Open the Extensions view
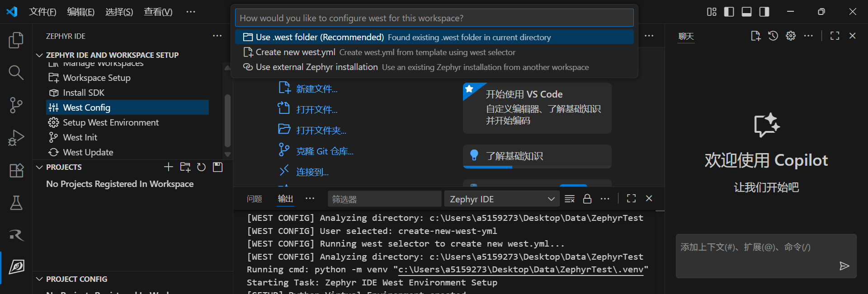Screen dimensions: 868x294 pyautogui.click(x=16, y=170)
